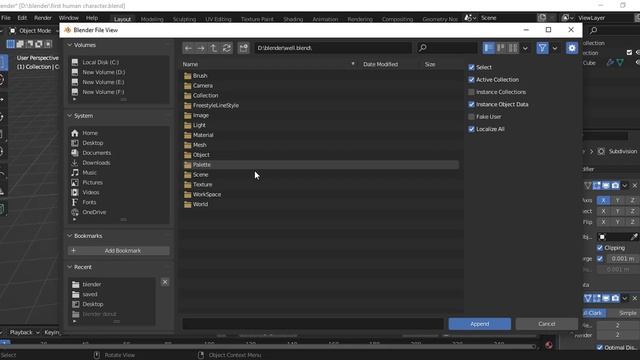Go up to parent directory icon
The width and height of the screenshot is (640, 360).
pyautogui.click(x=213, y=48)
